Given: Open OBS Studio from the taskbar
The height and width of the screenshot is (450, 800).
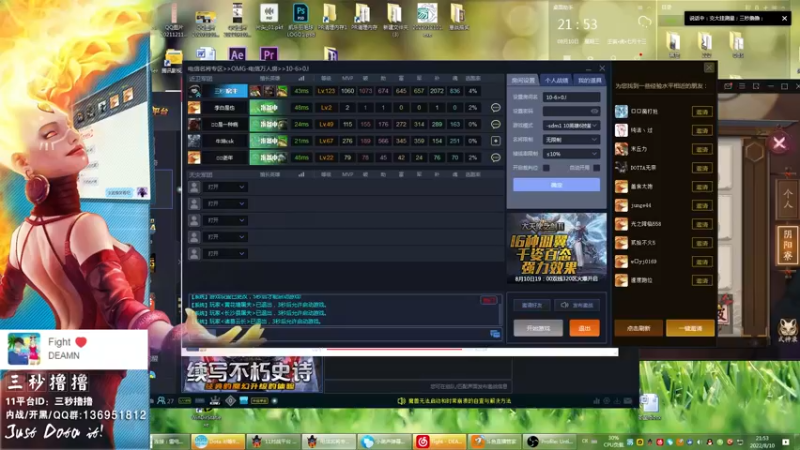Looking at the screenshot, I should point(548,441).
